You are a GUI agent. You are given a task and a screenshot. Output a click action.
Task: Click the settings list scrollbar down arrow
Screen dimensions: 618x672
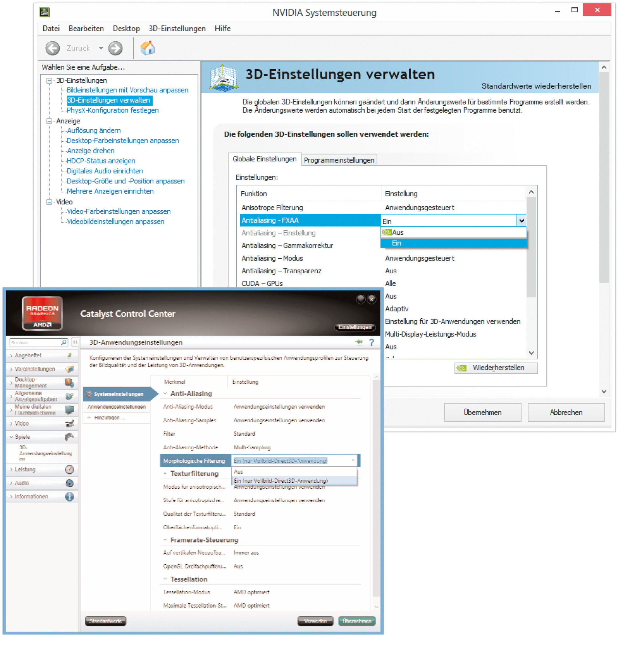531,353
